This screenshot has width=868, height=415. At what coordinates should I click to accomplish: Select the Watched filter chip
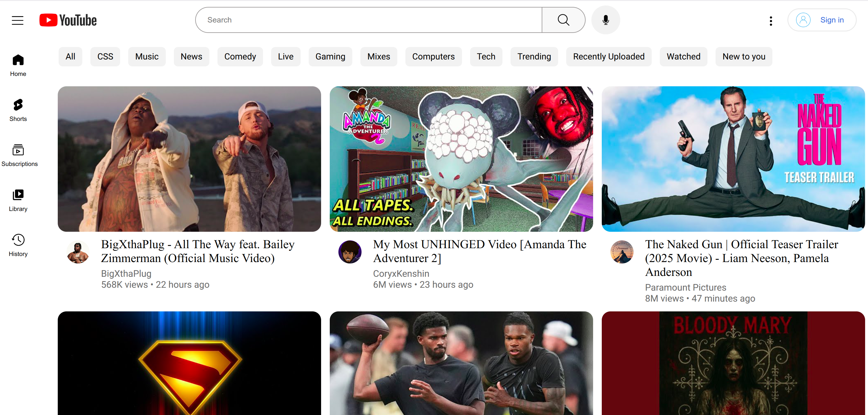pyautogui.click(x=683, y=57)
